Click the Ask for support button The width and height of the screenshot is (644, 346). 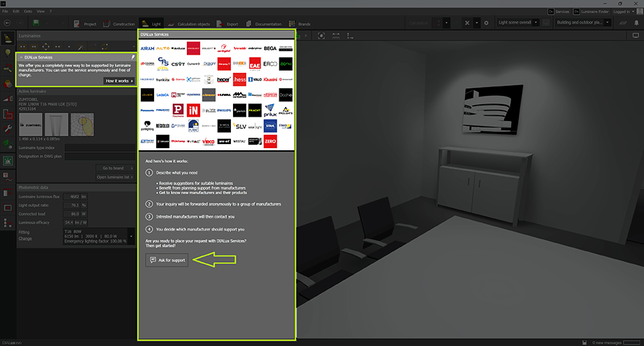click(x=167, y=260)
